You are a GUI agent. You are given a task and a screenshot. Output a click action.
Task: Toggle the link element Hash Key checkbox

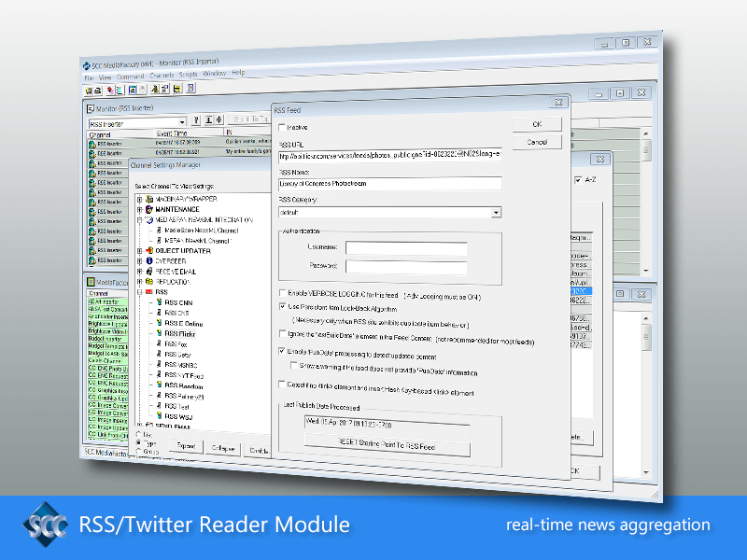[x=282, y=384]
